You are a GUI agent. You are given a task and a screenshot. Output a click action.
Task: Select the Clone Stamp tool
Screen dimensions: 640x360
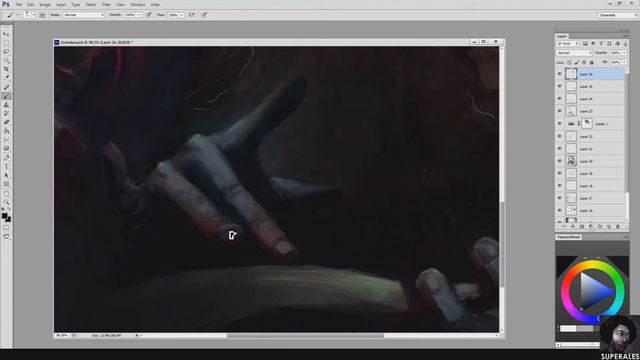pos(6,105)
